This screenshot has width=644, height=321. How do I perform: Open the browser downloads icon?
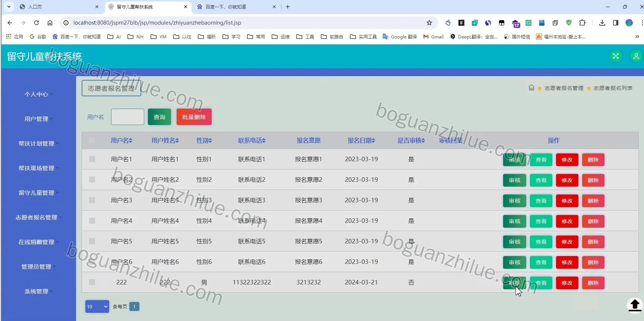pyautogui.click(x=602, y=23)
